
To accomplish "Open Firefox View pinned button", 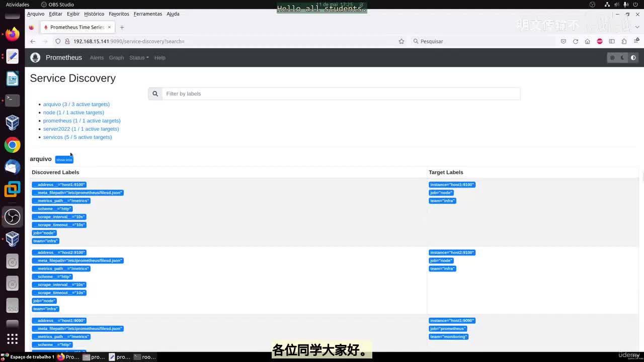I will click(x=31, y=27).
